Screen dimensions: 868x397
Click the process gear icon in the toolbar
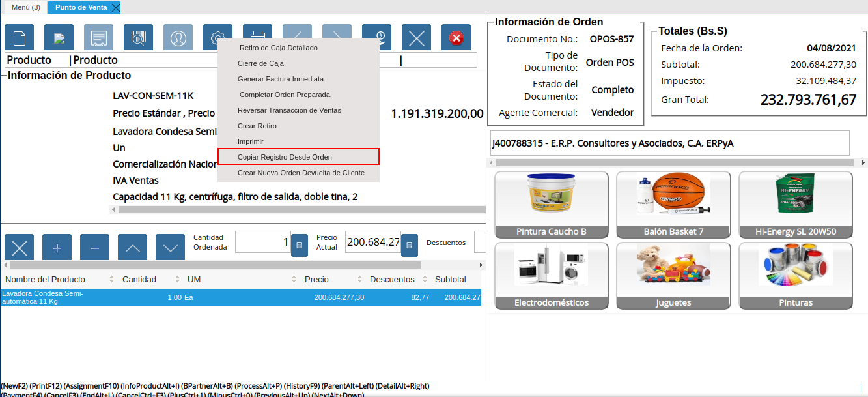[217, 37]
